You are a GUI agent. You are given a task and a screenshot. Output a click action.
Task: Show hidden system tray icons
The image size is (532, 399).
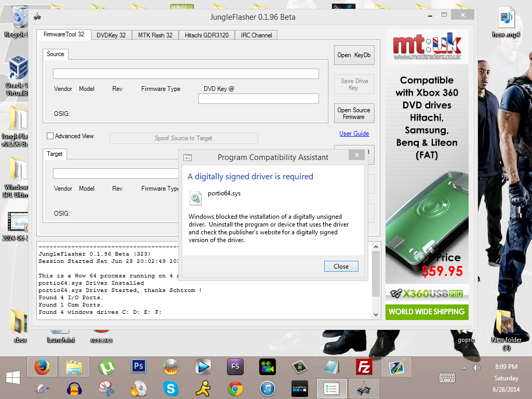(x=464, y=368)
